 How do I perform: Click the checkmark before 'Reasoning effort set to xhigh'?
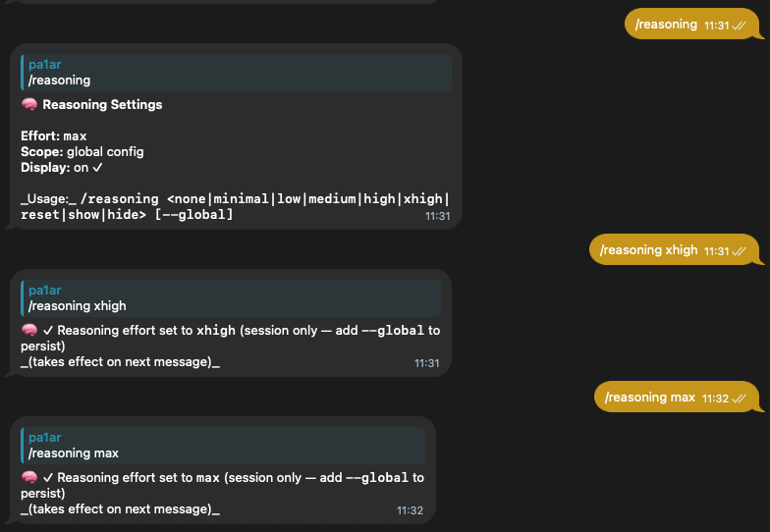pyautogui.click(x=47, y=330)
